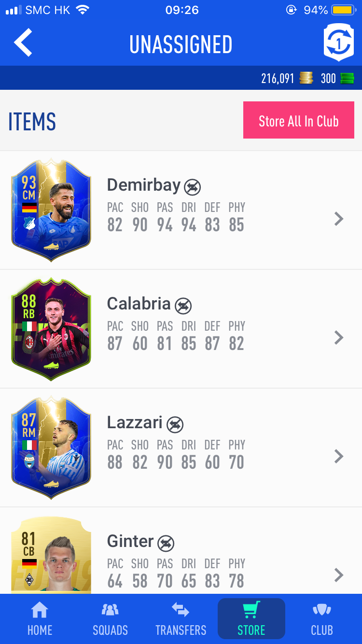
Task: Tap the green FIFA points icon
Action: [x=347, y=78]
